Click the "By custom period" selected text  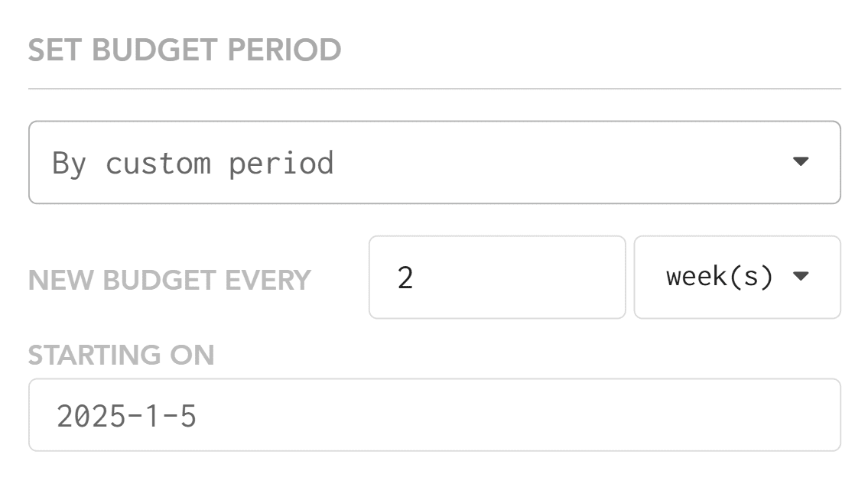pyautogui.click(x=193, y=163)
